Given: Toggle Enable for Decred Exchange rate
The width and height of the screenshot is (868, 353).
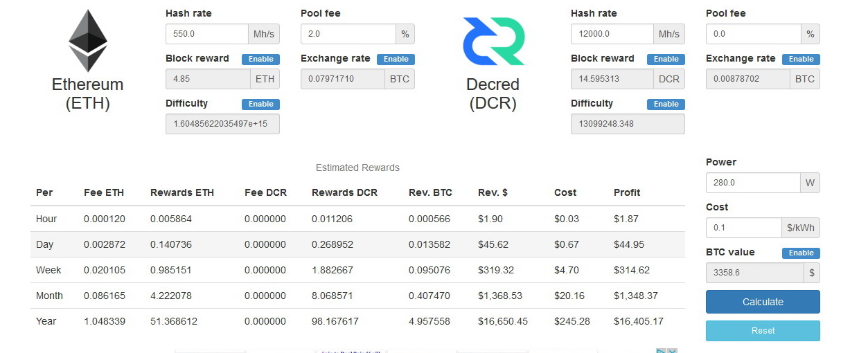Looking at the screenshot, I should 801,59.
